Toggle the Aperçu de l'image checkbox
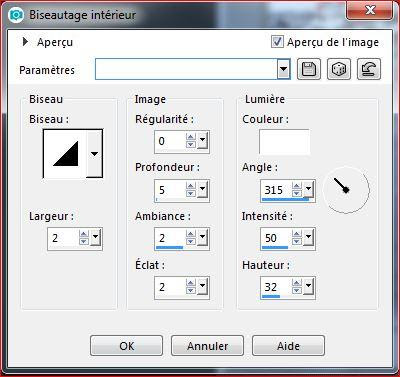 [277, 42]
